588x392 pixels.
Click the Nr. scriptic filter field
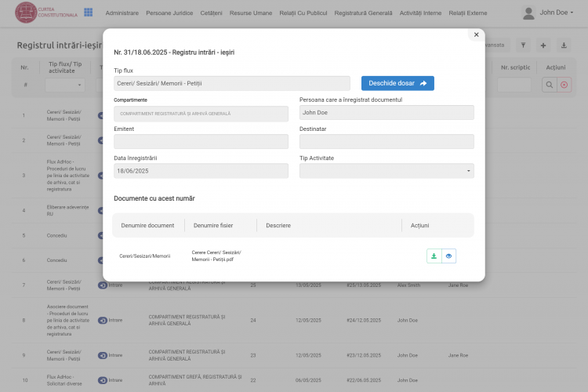pyautogui.click(x=514, y=85)
